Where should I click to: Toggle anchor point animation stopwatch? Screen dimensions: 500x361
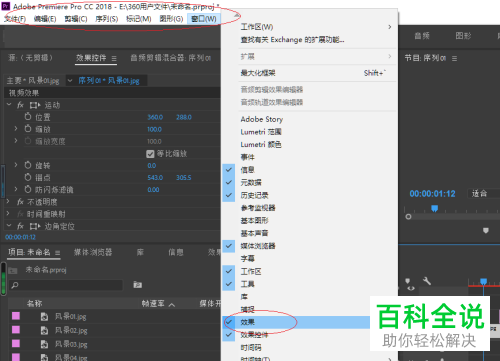click(28, 177)
